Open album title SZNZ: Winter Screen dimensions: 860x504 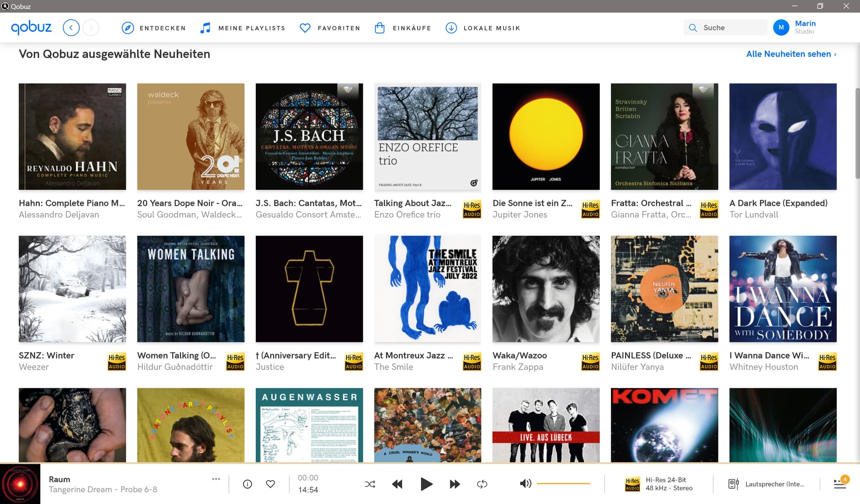click(47, 355)
